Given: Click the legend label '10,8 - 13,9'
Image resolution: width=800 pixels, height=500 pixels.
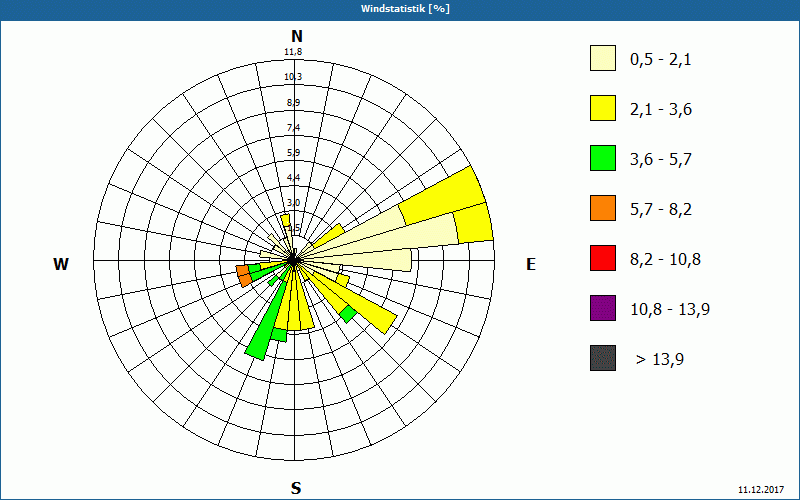Looking at the screenshot, I should point(670,310).
